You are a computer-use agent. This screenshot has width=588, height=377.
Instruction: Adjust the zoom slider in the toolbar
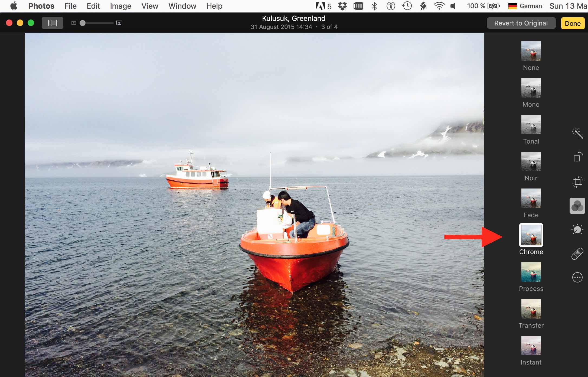click(83, 23)
